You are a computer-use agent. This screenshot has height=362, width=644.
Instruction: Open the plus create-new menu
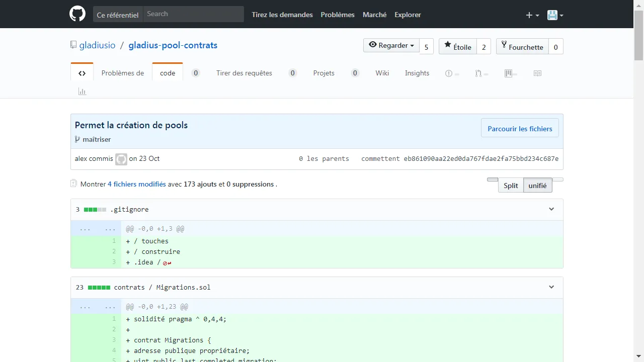tap(532, 15)
